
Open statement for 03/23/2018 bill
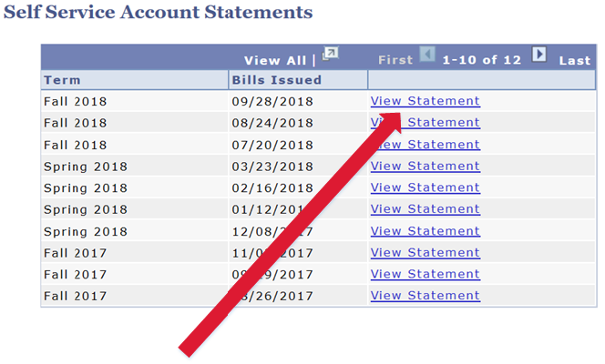(x=425, y=167)
